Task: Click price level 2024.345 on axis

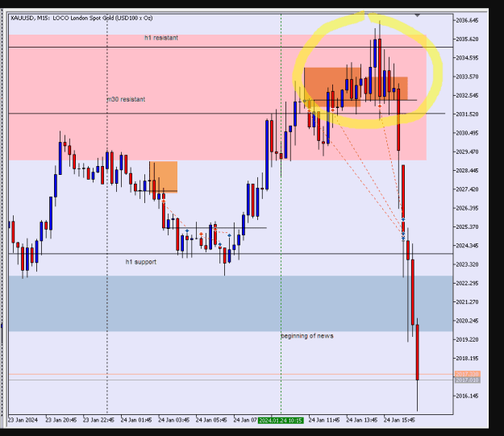Action: pos(467,246)
